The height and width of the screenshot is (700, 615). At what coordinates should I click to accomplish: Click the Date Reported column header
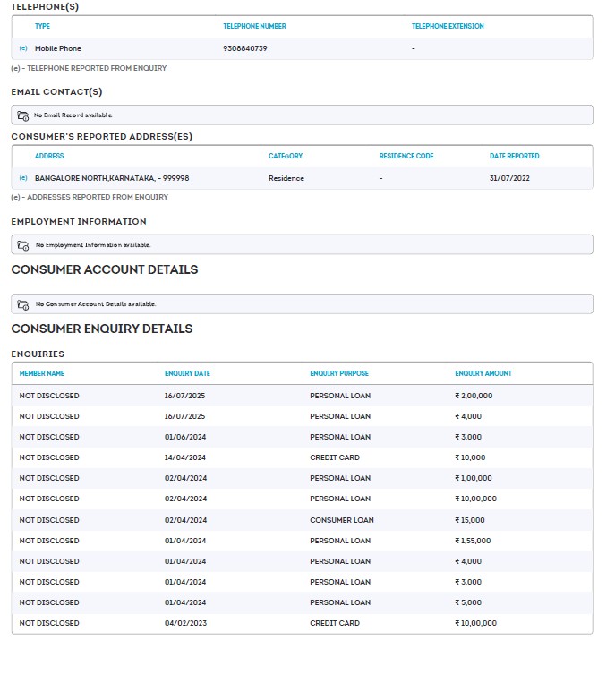point(514,156)
